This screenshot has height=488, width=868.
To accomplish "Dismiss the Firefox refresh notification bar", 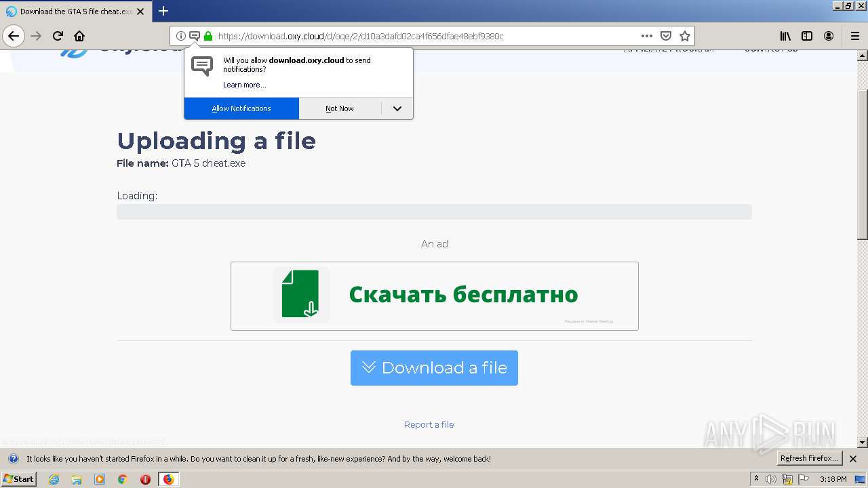I will [853, 459].
